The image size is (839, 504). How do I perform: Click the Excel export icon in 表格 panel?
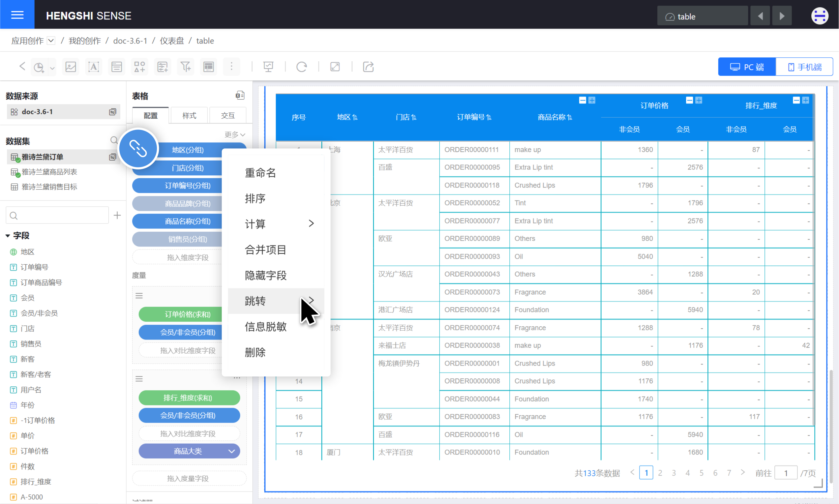pyautogui.click(x=240, y=96)
